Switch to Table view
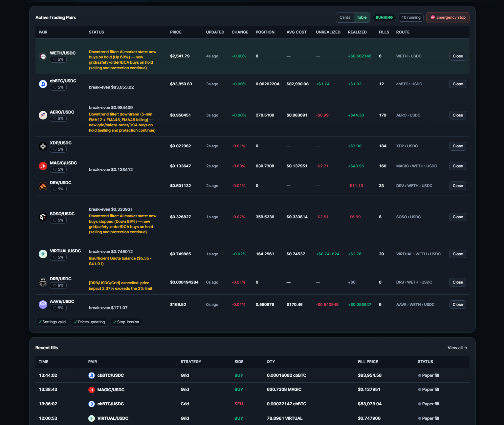Screen dimensions: 504x425 (362, 17)
